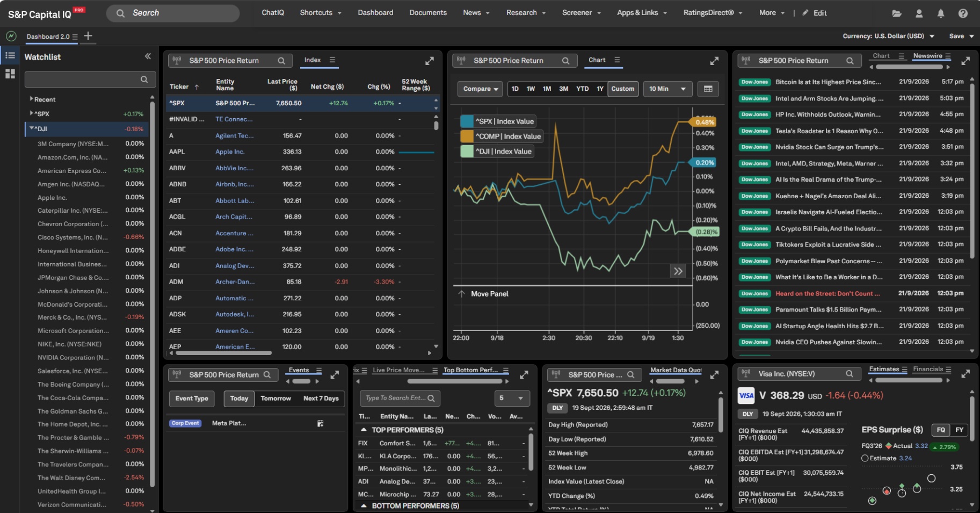The width and height of the screenshot is (980, 513).
Task: Expand the Visa Estimates panel to fullscreen
Action: pos(966,374)
